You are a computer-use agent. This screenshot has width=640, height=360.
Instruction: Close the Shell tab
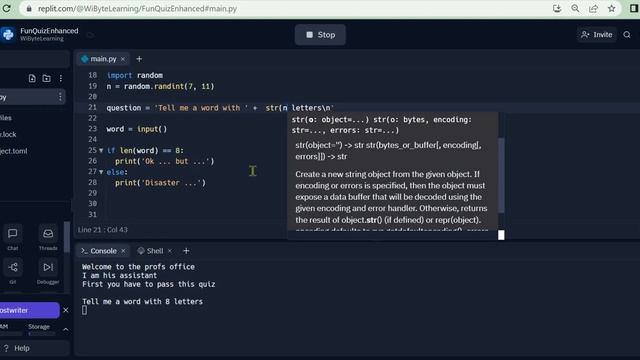pos(170,251)
